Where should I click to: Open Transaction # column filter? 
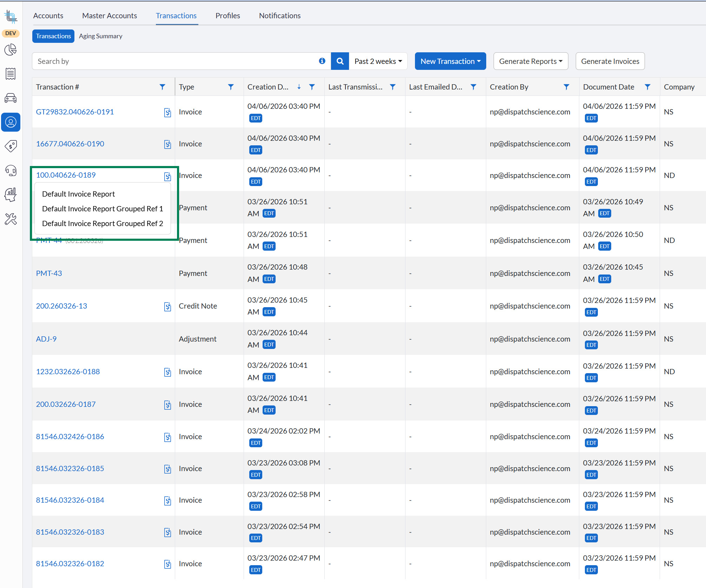click(x=162, y=87)
